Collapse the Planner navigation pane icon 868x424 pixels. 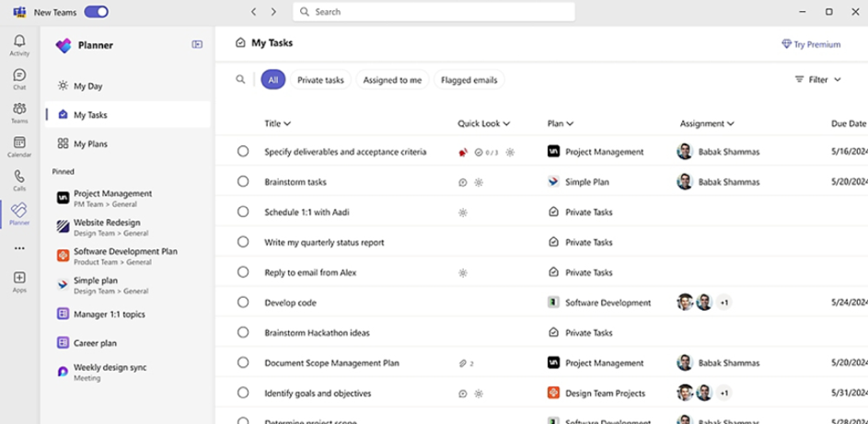[x=197, y=44]
